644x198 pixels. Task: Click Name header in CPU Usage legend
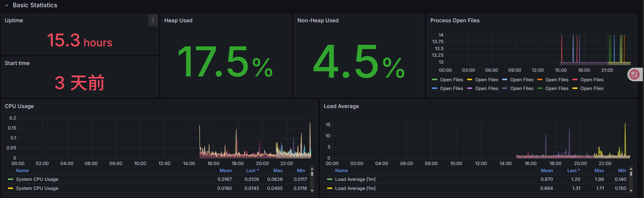coord(23,171)
